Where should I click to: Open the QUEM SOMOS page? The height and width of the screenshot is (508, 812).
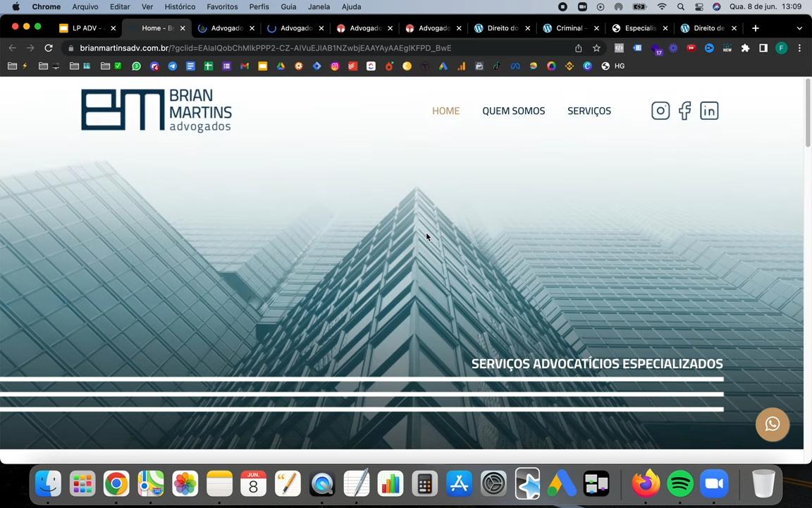click(x=514, y=111)
